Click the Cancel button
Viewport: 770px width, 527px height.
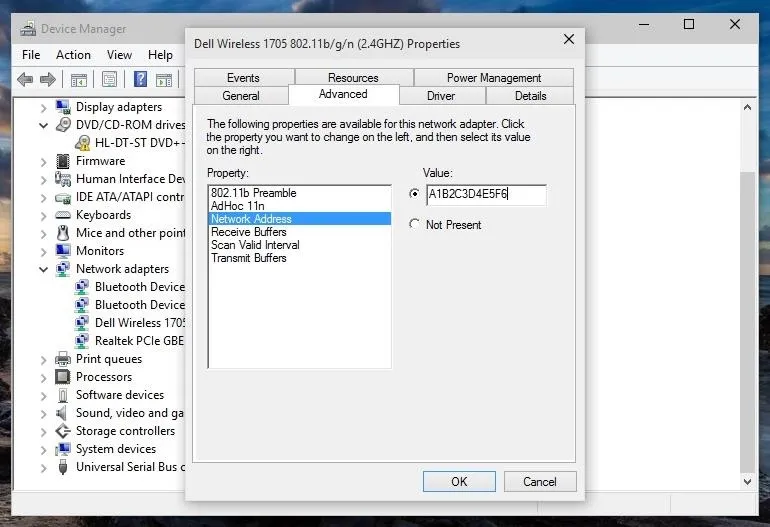pyautogui.click(x=540, y=481)
